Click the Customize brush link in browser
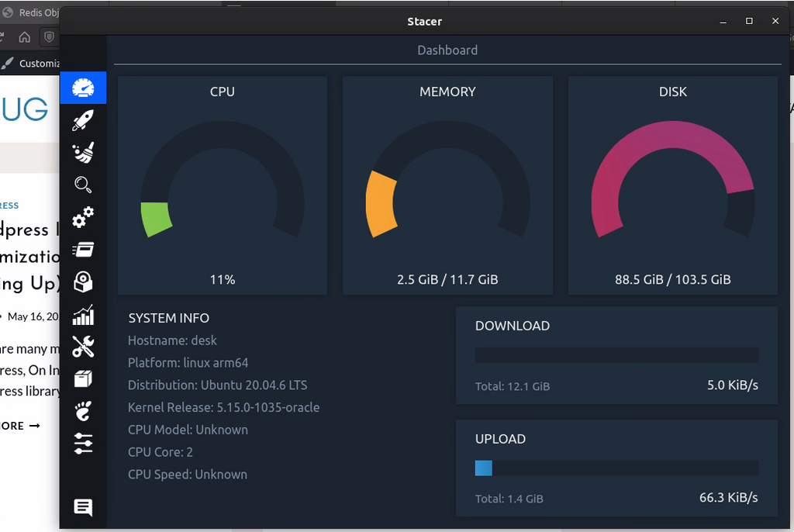Screen dimensions: 794x532 click(30, 64)
